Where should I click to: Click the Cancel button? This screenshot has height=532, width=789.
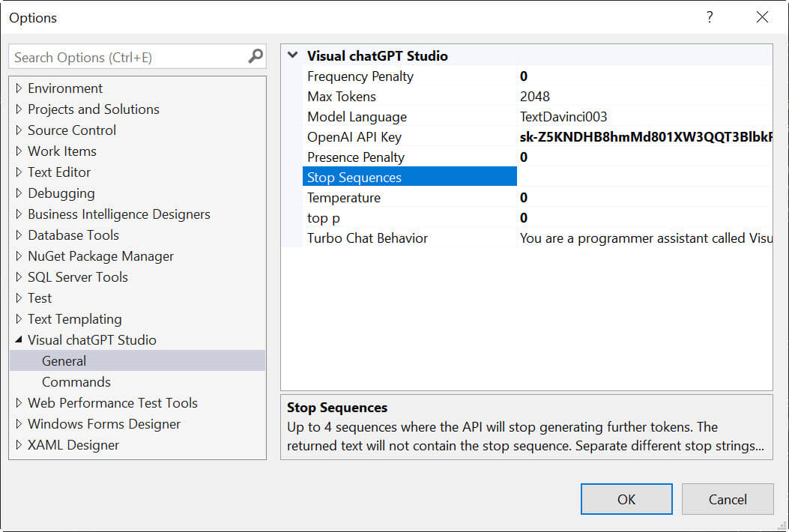tap(727, 499)
